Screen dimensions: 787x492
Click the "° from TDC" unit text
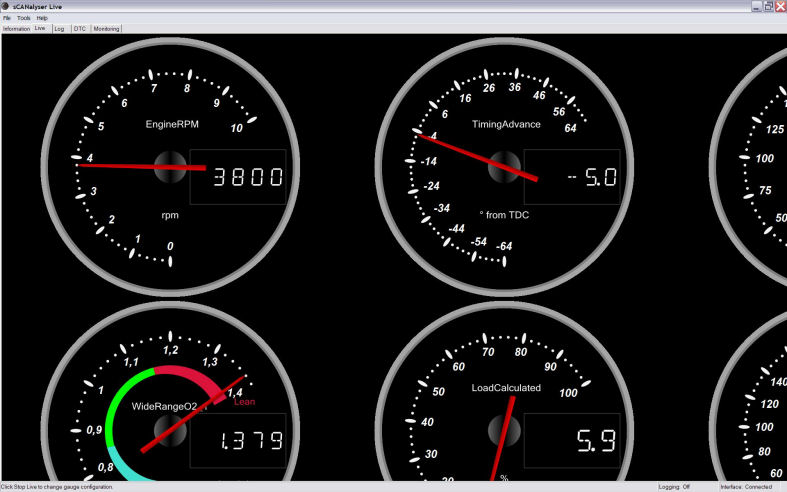(x=504, y=215)
